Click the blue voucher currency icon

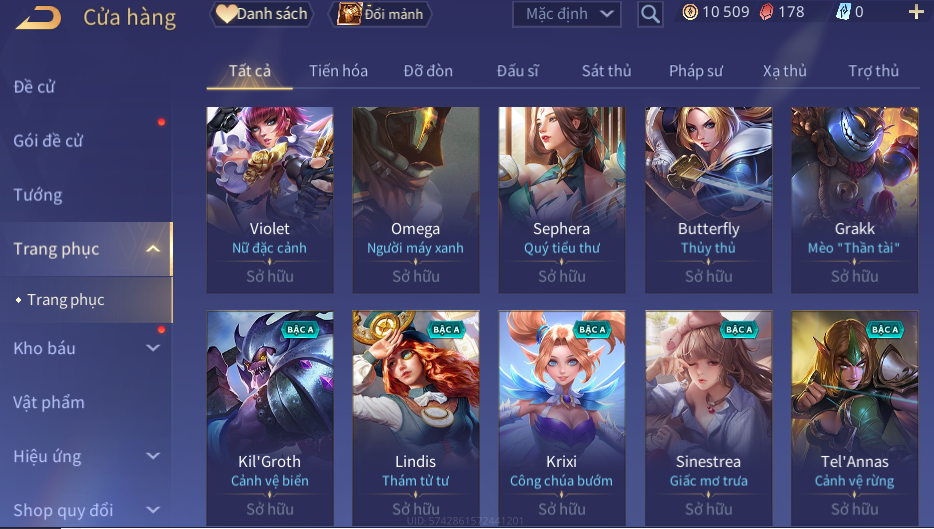(843, 12)
